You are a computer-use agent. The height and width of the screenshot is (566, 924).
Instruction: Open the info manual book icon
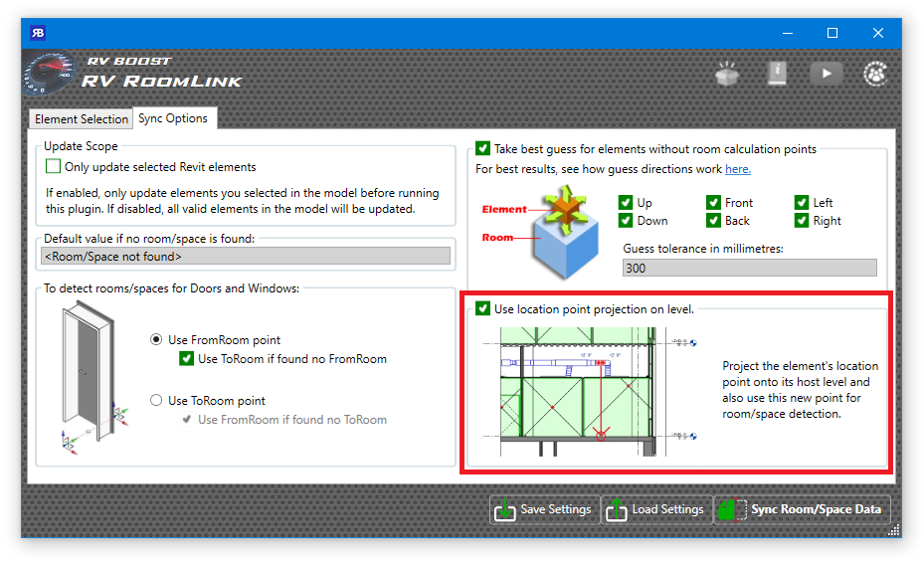777,74
